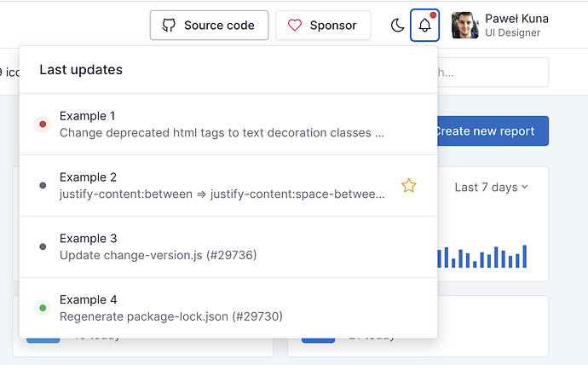Click the green status dot of Example 4
This screenshot has height=365, width=588.
tap(43, 308)
